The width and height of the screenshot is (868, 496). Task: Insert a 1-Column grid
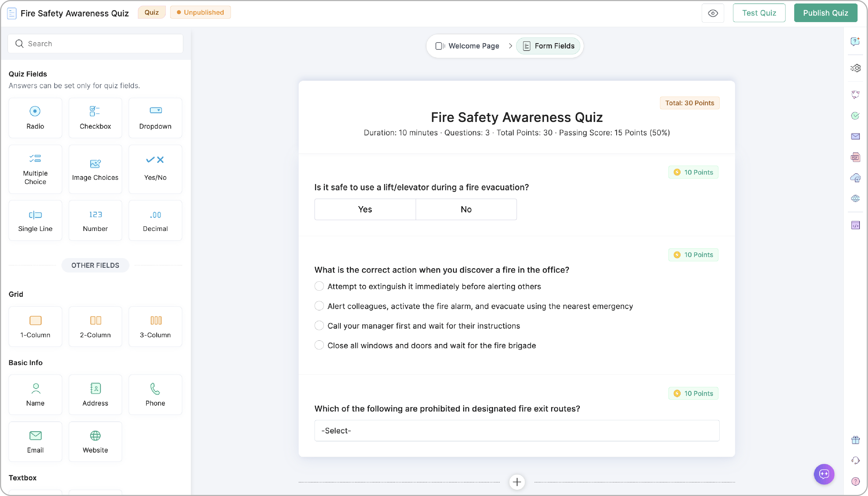pos(35,327)
